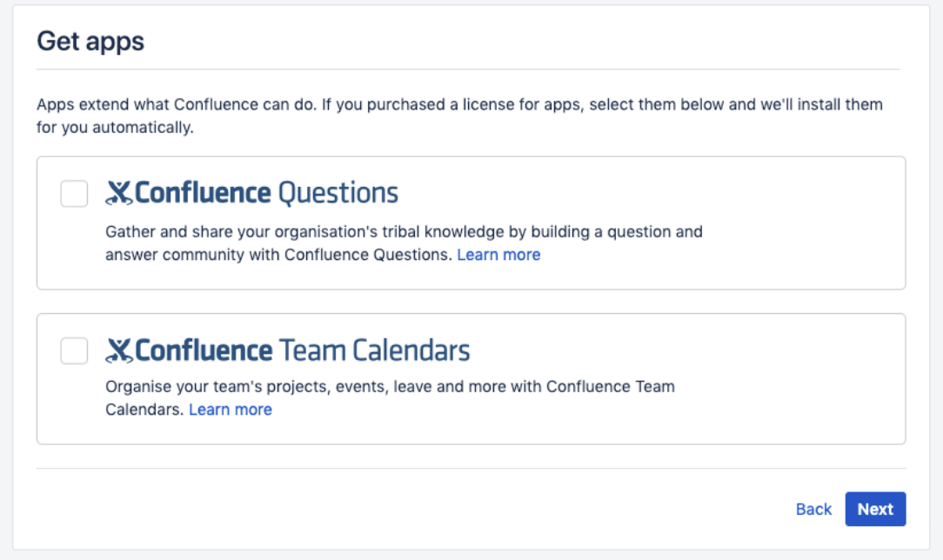Click the Team Calendars words in the second title
943x560 pixels.
(374, 351)
